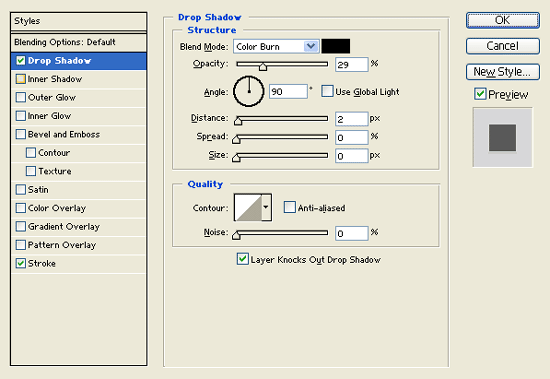Open the Texture sub-option settings
Viewport: 550px width, 379px height.
[x=79, y=171]
